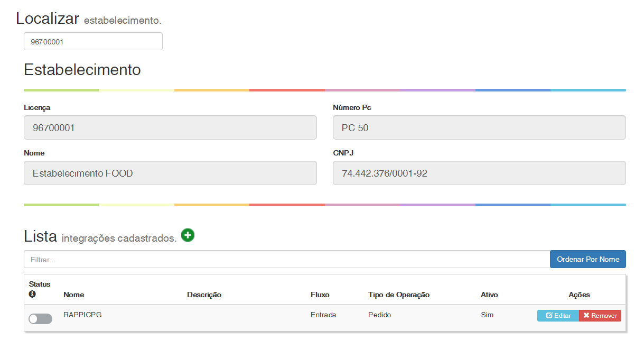
Task: Select the RAPPICPG name cell
Action: pos(82,315)
